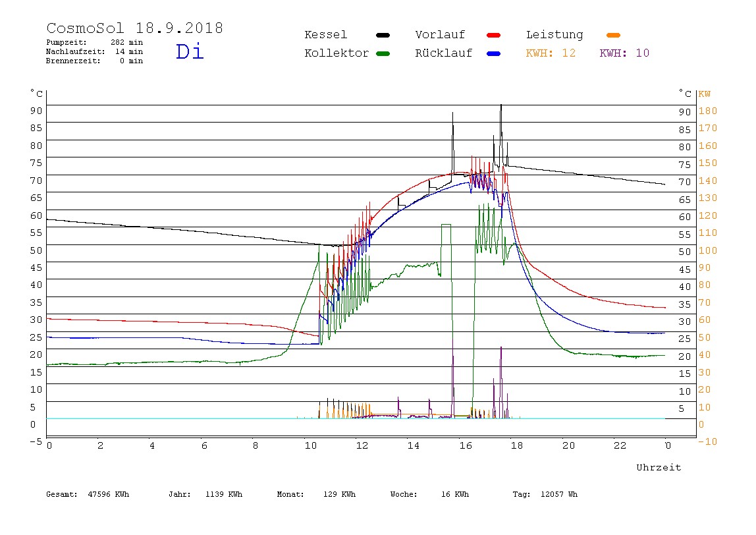
Task: Select the orange "KWH: 12" reading
Action: pos(551,53)
